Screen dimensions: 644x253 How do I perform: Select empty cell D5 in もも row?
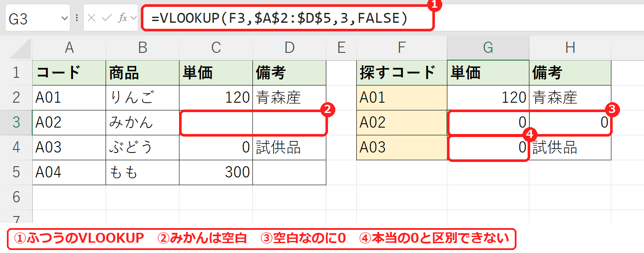[x=289, y=172]
